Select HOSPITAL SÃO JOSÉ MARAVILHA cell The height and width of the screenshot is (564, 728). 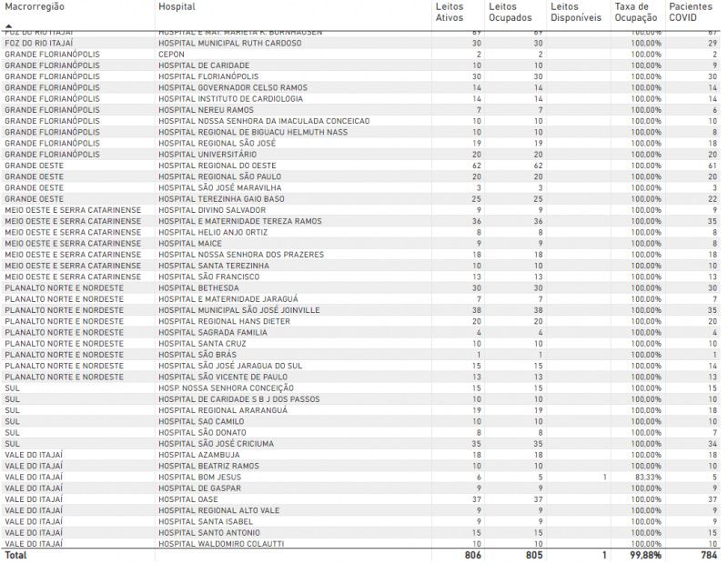click(x=219, y=188)
